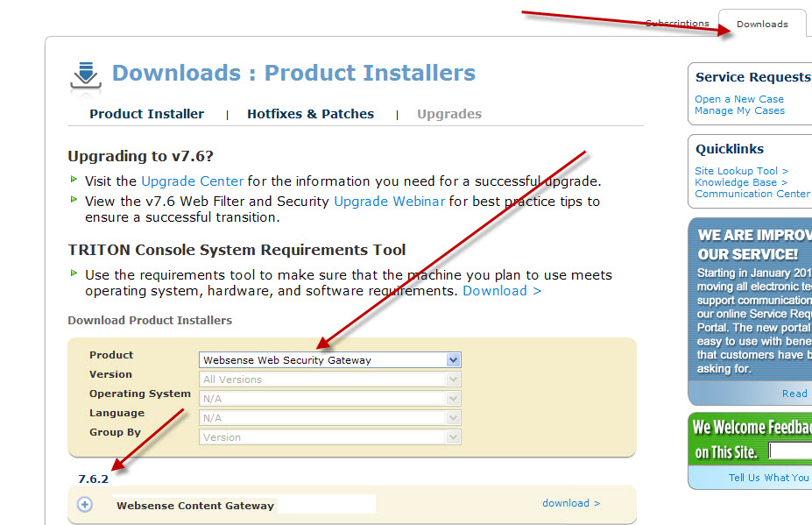Click the Upgrading to v7.6? heading
The image size is (812, 525).
(140, 156)
